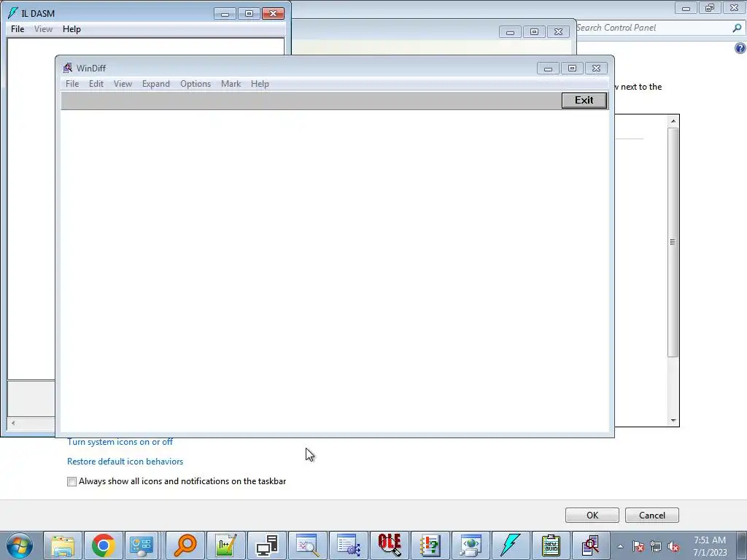Click scroll up arrow in notification list

(x=673, y=121)
